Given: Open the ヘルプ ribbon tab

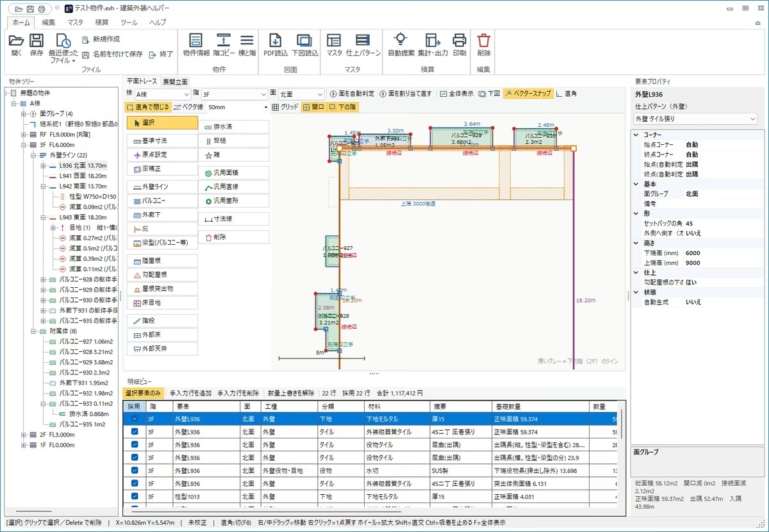Looking at the screenshot, I should tap(158, 22).
